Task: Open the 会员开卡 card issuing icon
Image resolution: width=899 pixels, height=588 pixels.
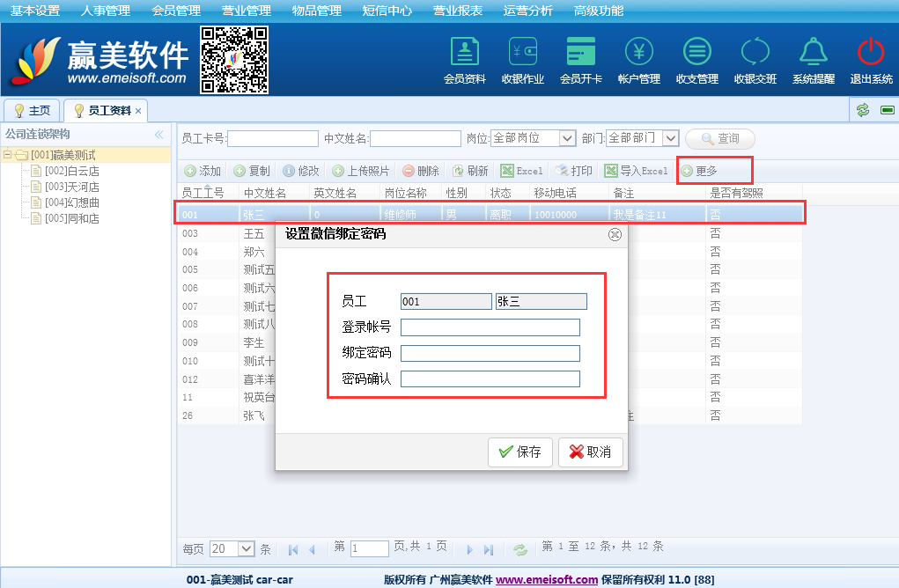Action: 580,53
